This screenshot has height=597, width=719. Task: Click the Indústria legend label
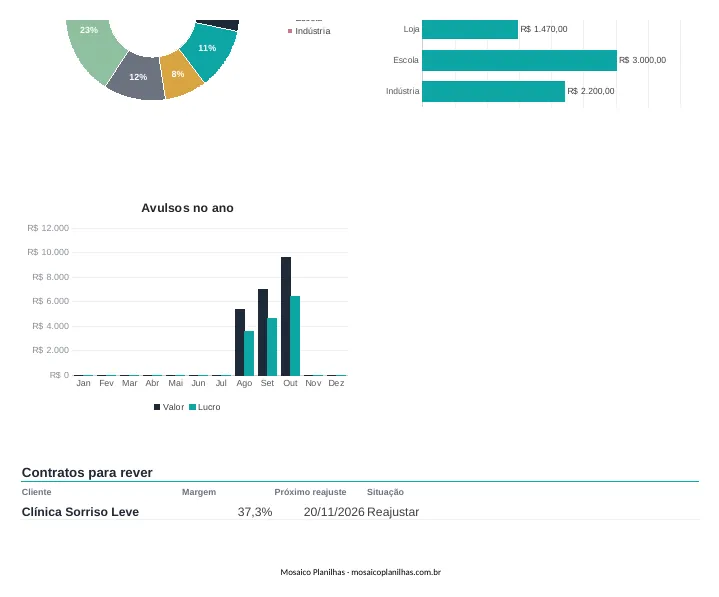tap(313, 31)
